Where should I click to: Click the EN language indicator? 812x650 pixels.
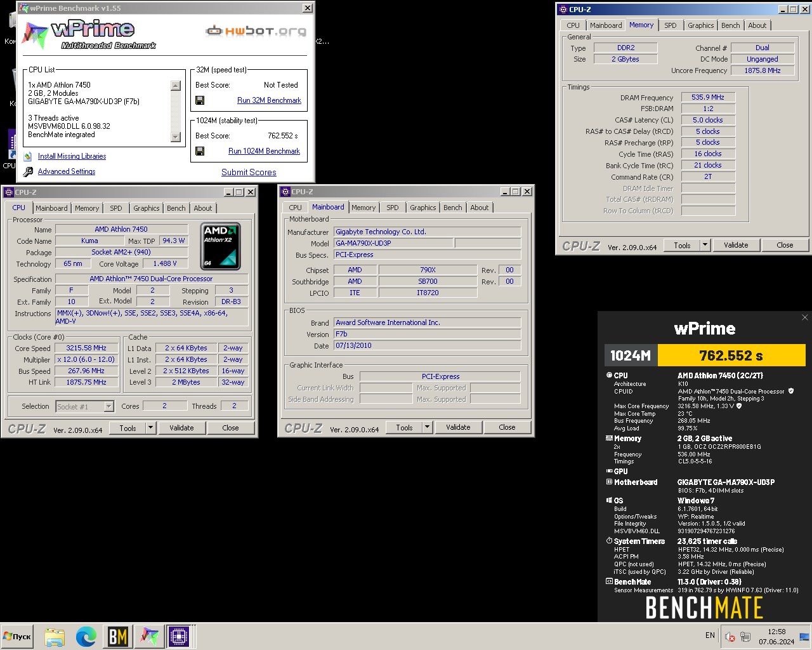coord(710,635)
